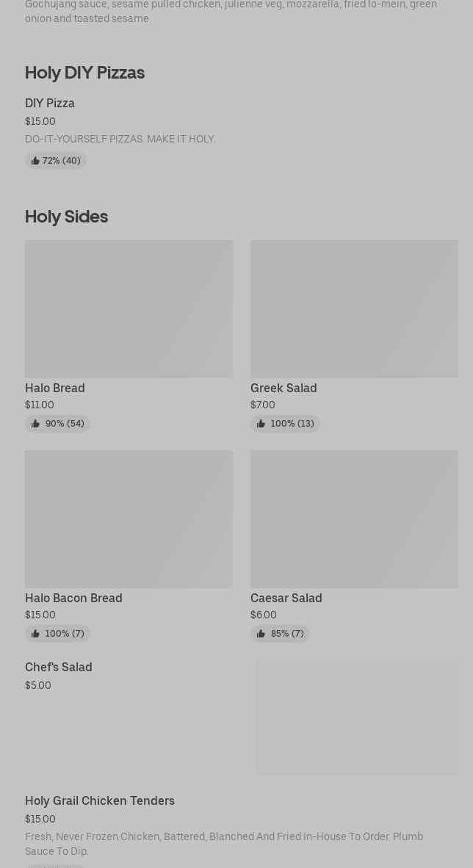
Task: View Holy Grail Chicken Tenders item
Action: pyautogui.click(x=100, y=800)
